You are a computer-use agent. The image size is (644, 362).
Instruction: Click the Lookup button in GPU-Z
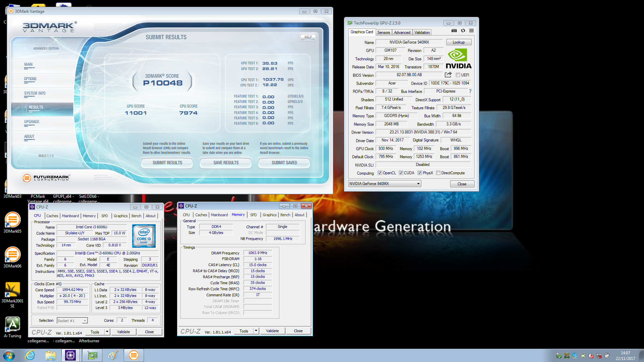coord(459,42)
